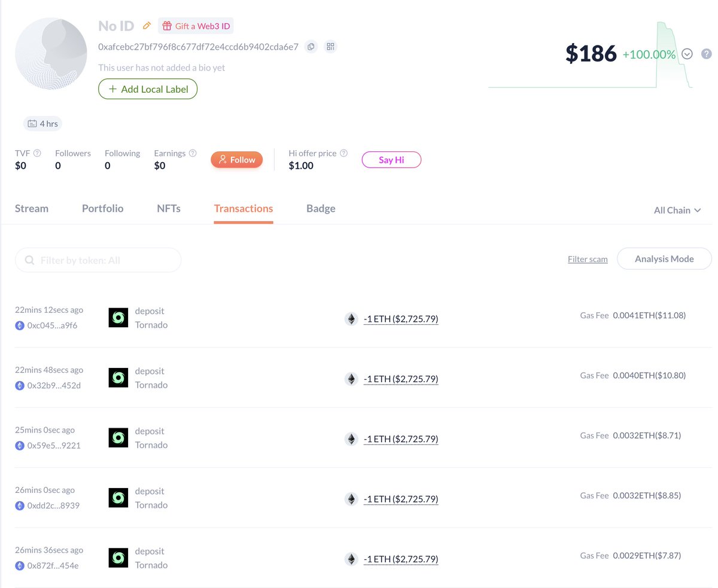Viewport: 718px width, 588px height.
Task: Click Tornado logo on first deposit transaction
Action: pos(118,318)
